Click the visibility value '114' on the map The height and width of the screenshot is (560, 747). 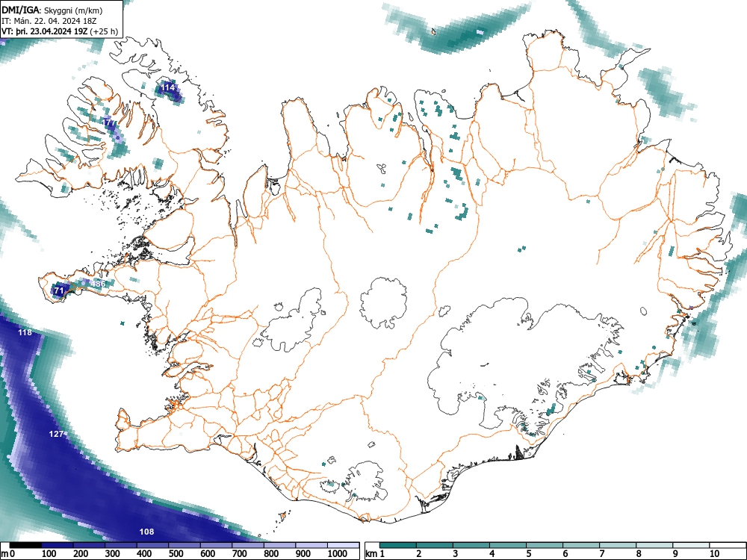[167, 87]
